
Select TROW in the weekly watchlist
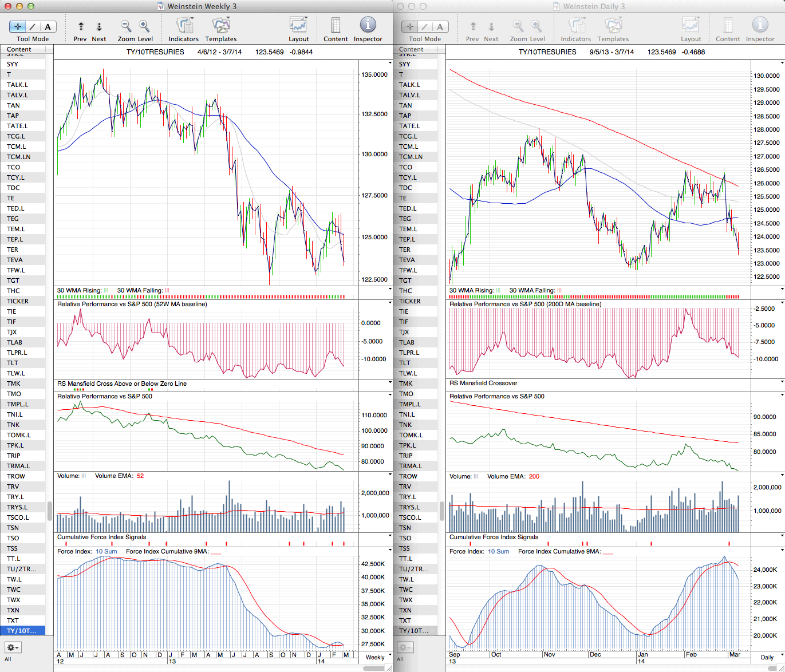(16, 476)
